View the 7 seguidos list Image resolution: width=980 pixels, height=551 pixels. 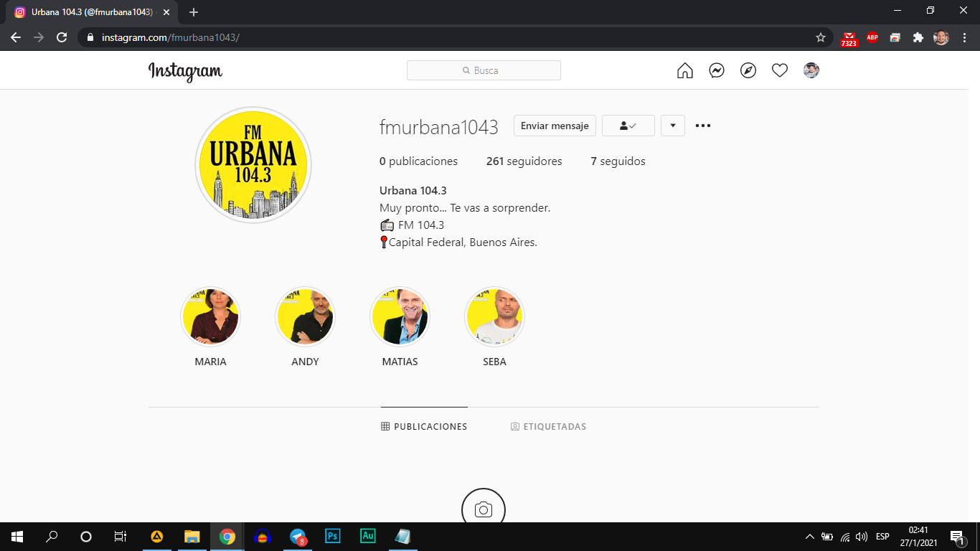[618, 161]
